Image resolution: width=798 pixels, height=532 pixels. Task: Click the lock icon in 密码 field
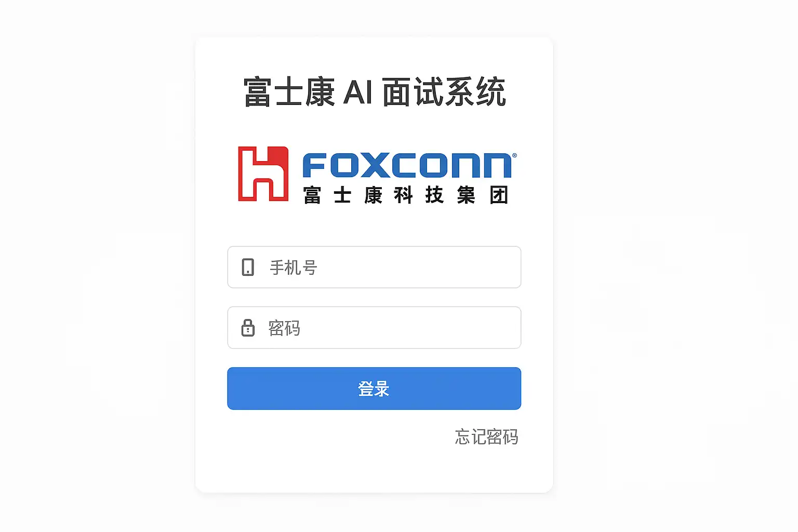(x=248, y=328)
